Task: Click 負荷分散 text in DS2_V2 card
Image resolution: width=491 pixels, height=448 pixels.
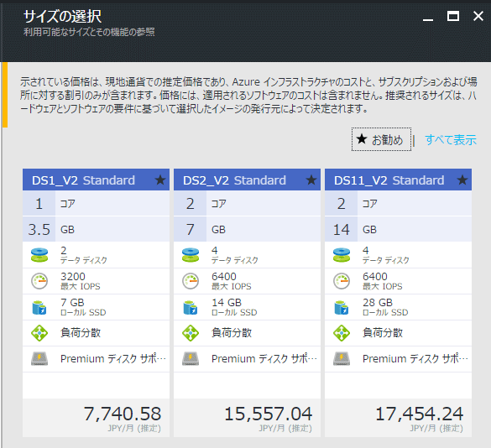Action: tap(232, 333)
